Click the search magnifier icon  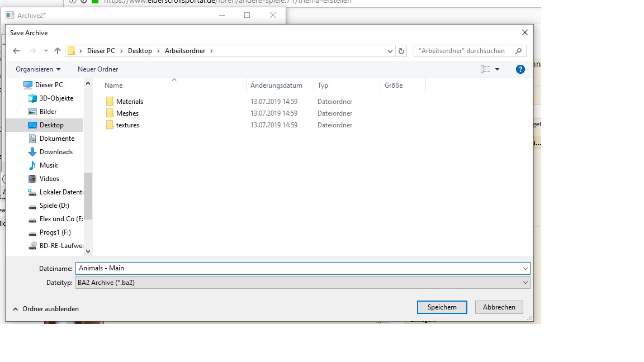pyautogui.click(x=518, y=51)
